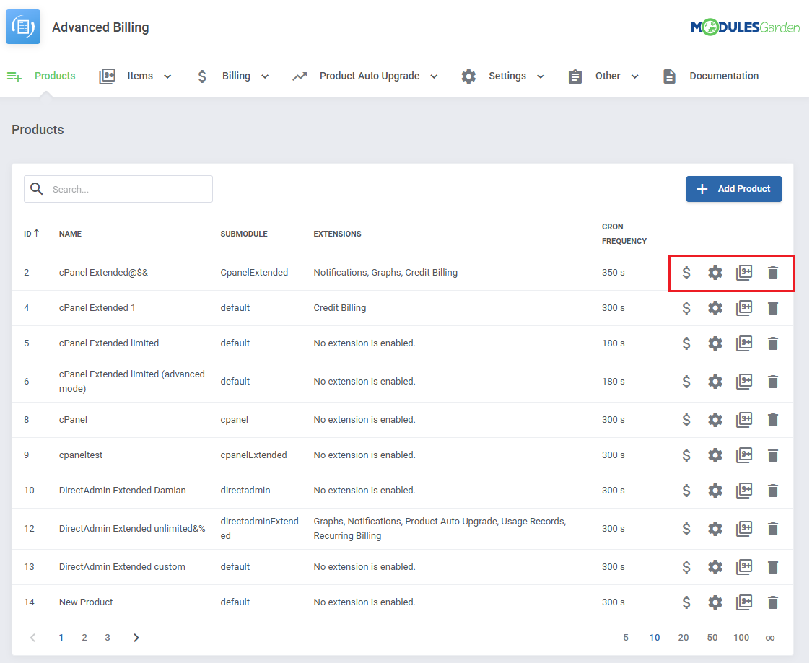Open settings gear for product ID 6
Screen dimensions: 812x663
pos(715,382)
